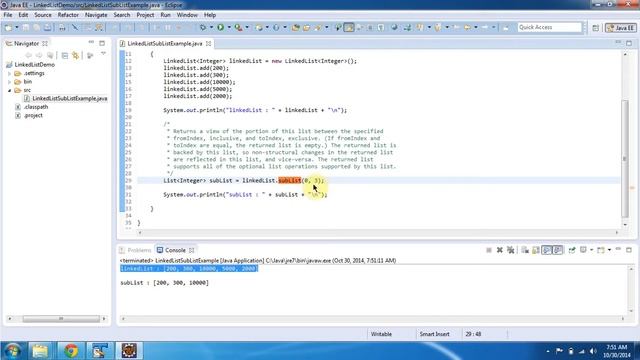Switch to the Console tab
Image resolution: width=640 pixels, height=360 pixels.
click(x=175, y=250)
